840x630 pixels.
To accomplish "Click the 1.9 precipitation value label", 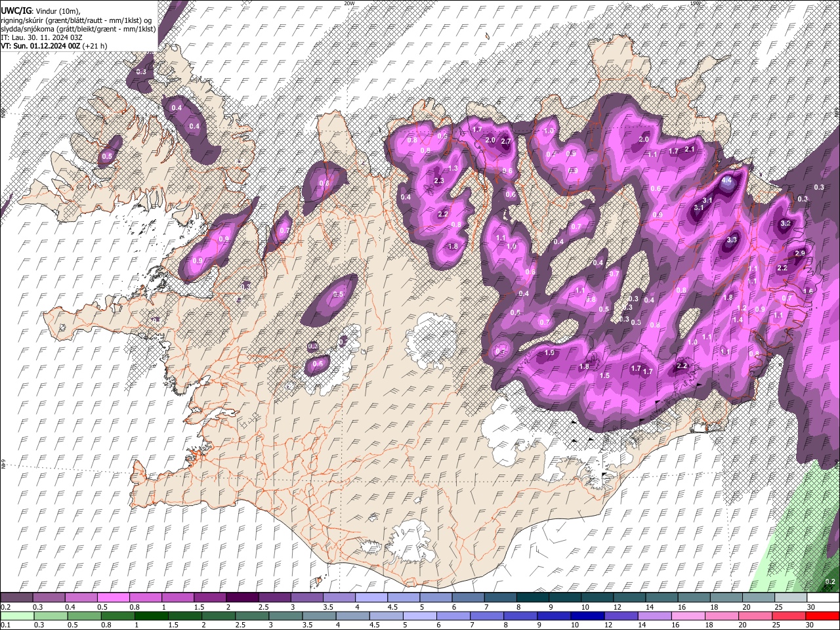I will pyautogui.click(x=549, y=352).
